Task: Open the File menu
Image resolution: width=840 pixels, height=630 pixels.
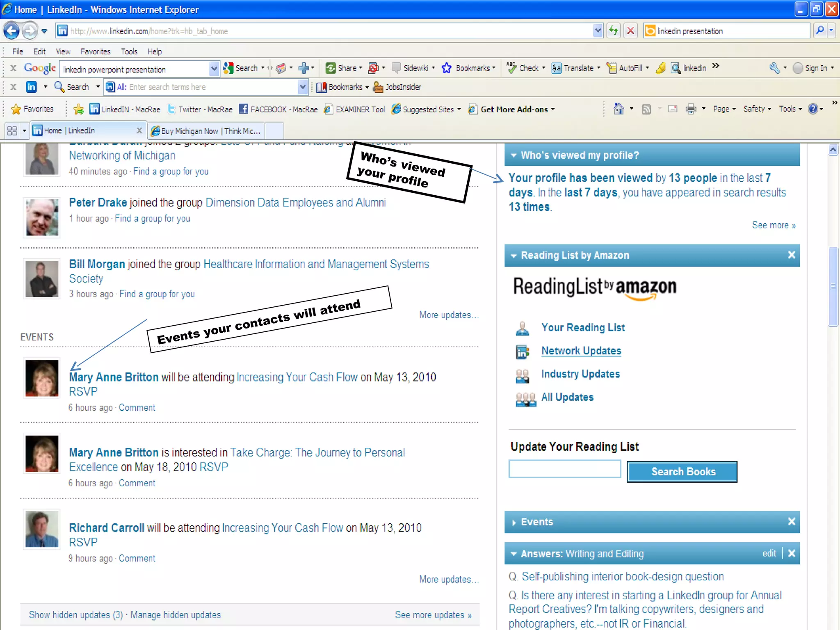Action: [x=18, y=51]
